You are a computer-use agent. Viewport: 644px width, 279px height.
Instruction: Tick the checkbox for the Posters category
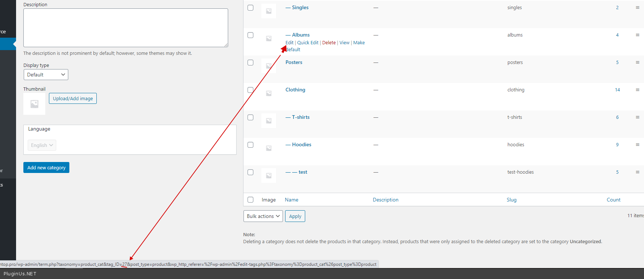click(x=250, y=63)
